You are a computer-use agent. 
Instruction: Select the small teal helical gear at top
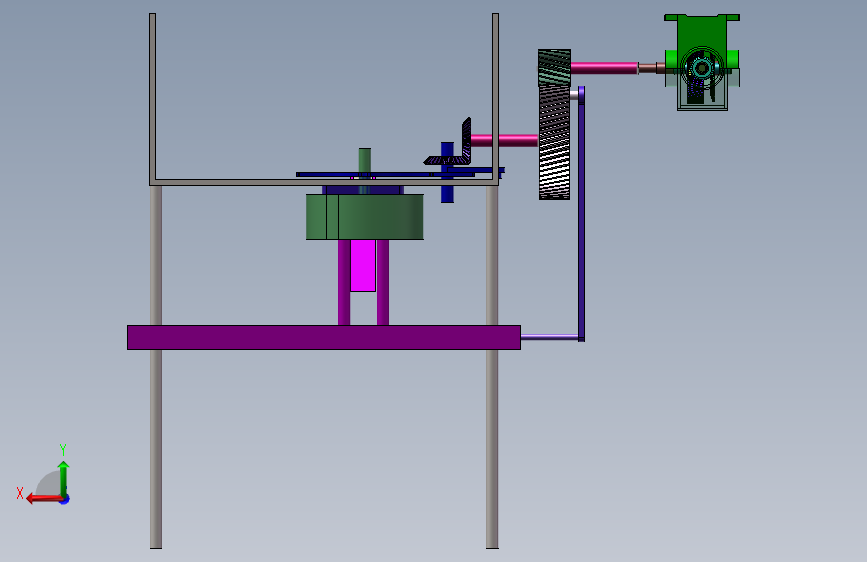555,68
